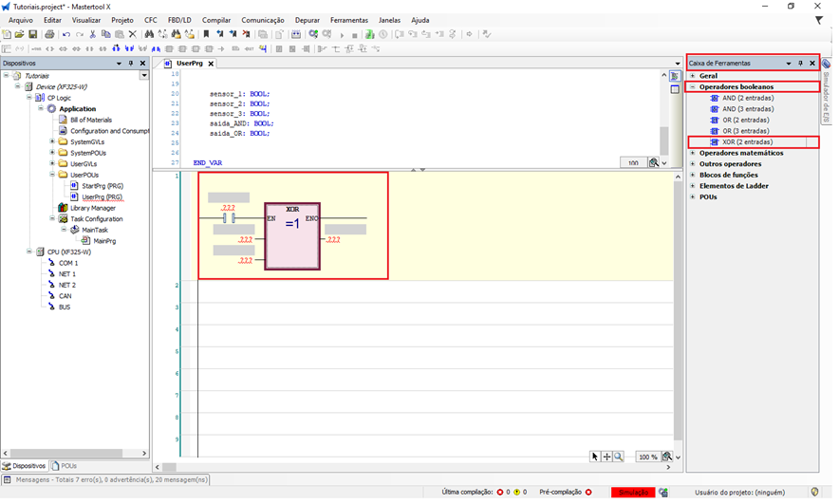Open the Compilar menu

coord(216,20)
